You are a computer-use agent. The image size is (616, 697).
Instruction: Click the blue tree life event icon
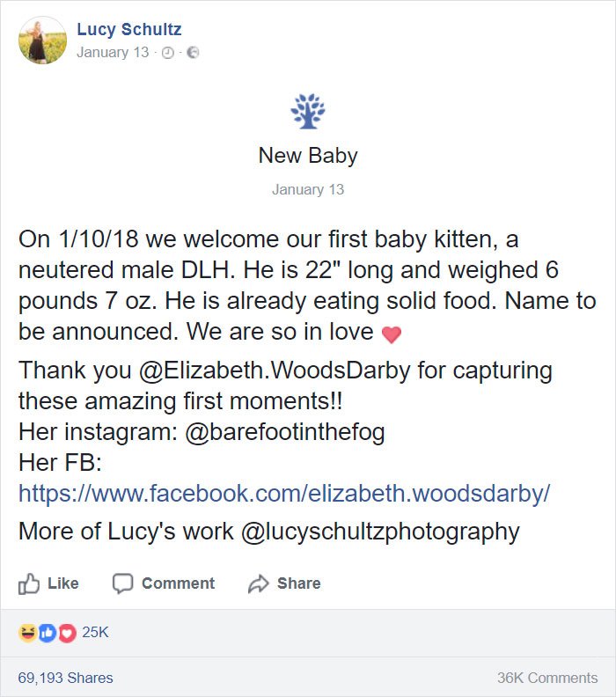coord(307,113)
